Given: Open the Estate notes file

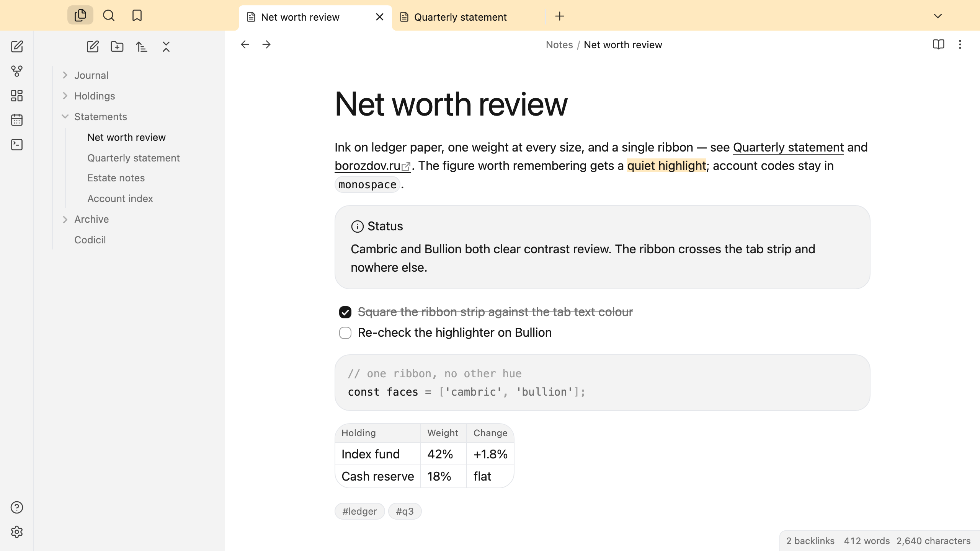Looking at the screenshot, I should coord(116,178).
